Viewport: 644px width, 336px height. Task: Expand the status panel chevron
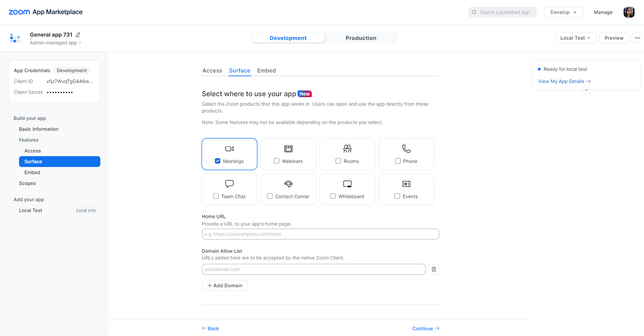pos(587,90)
